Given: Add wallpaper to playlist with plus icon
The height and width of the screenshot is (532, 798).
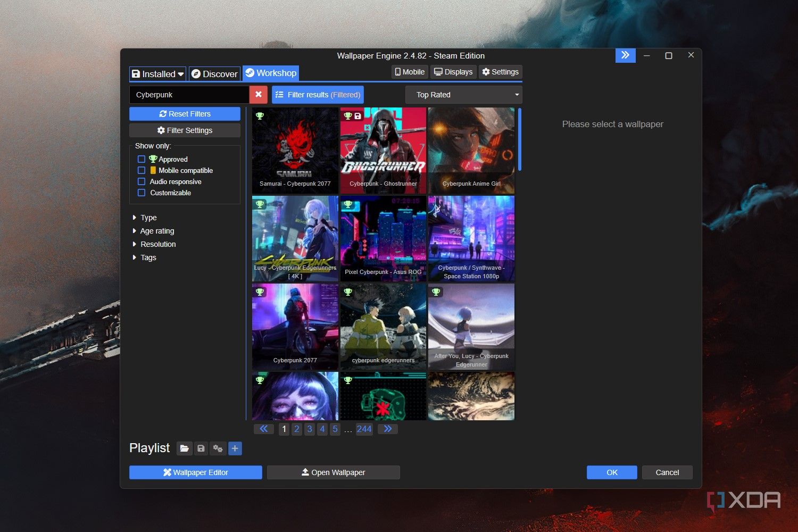Looking at the screenshot, I should [x=235, y=448].
